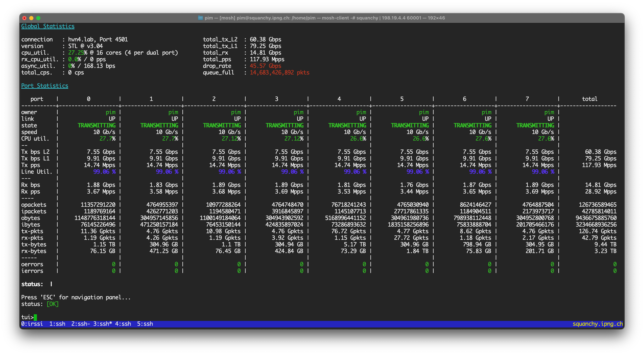Click the total column header
This screenshot has width=644, height=355.
590,99
